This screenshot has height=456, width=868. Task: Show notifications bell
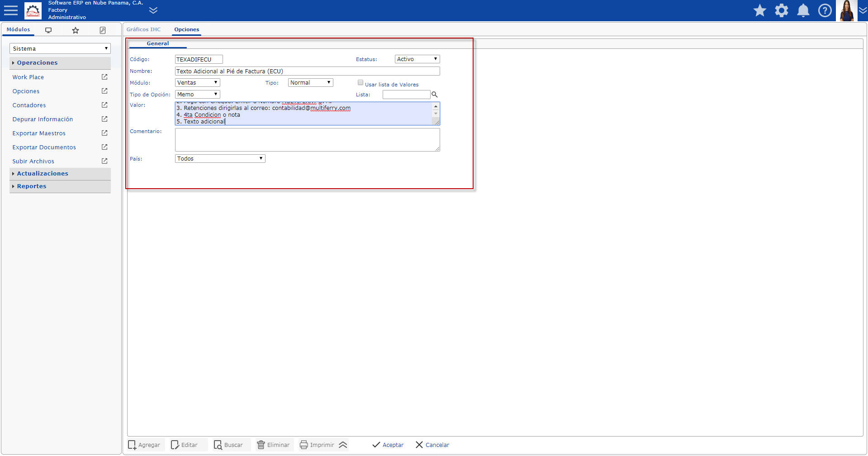tap(803, 10)
